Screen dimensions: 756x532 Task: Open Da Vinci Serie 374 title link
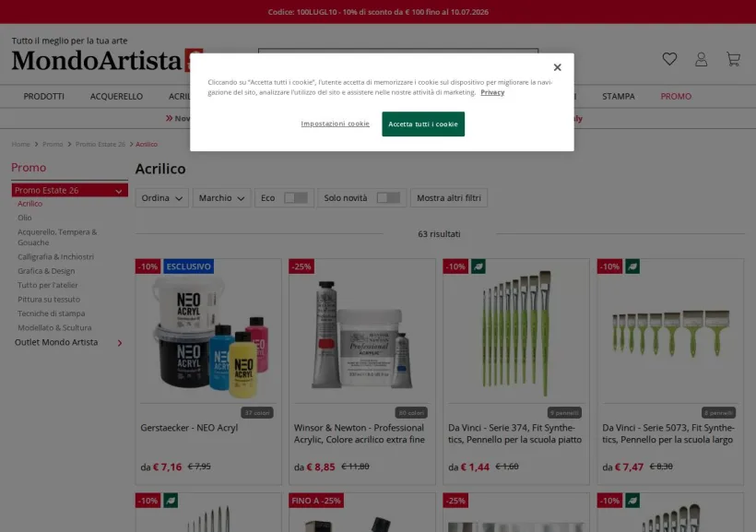pyautogui.click(x=515, y=433)
